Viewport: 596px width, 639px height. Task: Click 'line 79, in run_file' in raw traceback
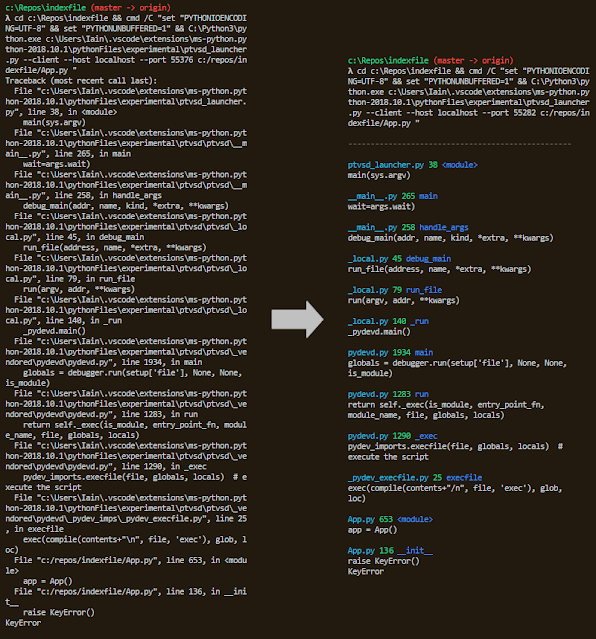tap(90, 279)
